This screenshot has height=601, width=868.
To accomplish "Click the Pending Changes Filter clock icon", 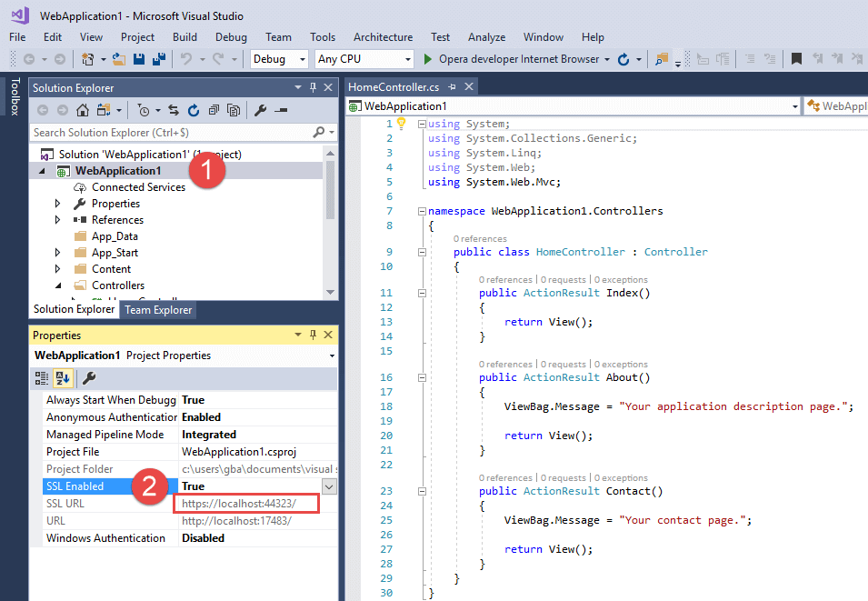I will (144, 110).
